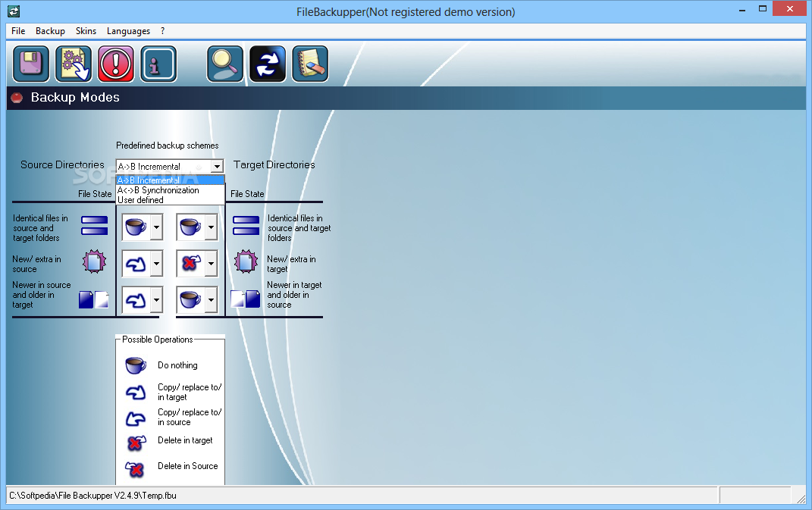Click the target identical files bars icon

246,226
